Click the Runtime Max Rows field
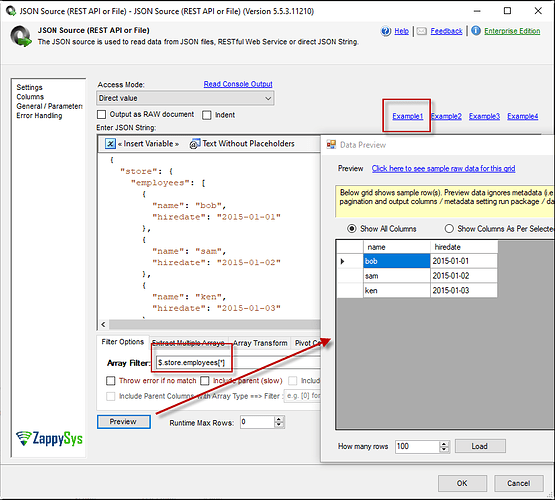555x500 pixels. point(257,422)
